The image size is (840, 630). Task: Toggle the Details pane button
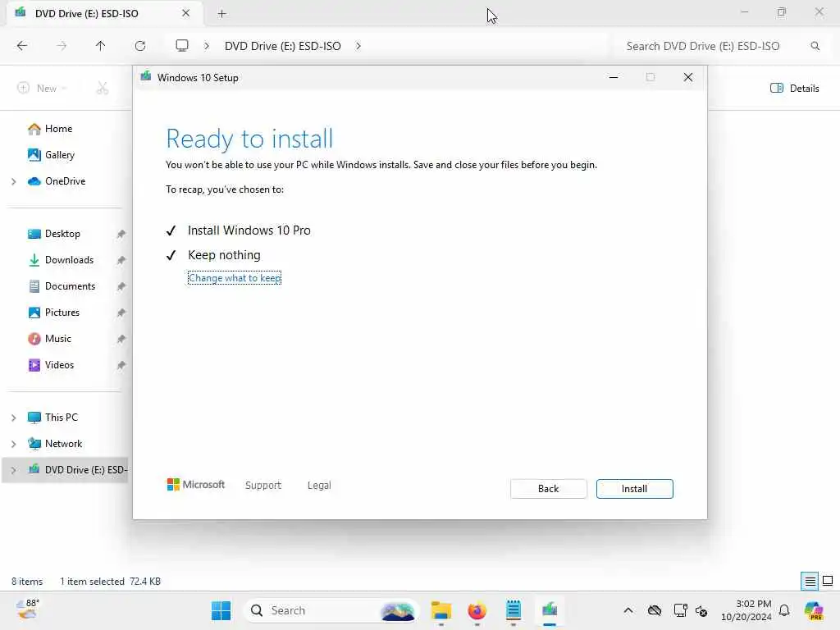pyautogui.click(x=794, y=89)
